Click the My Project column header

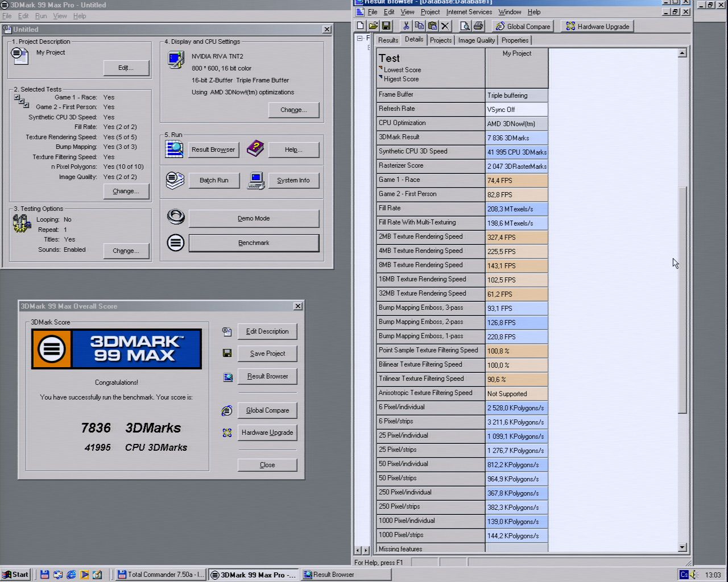[517, 68]
